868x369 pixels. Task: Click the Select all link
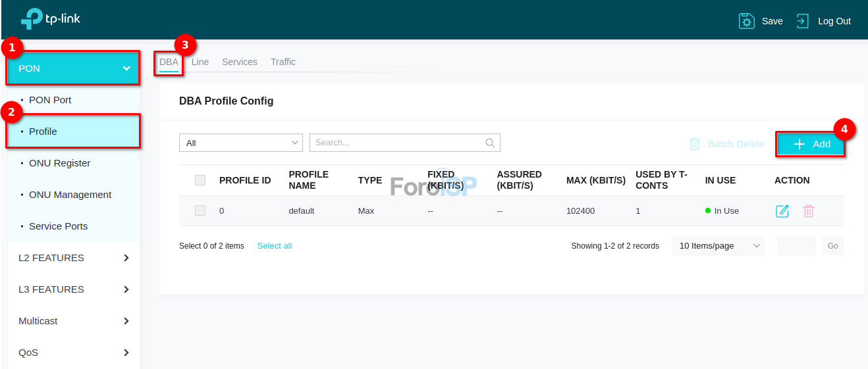point(275,246)
